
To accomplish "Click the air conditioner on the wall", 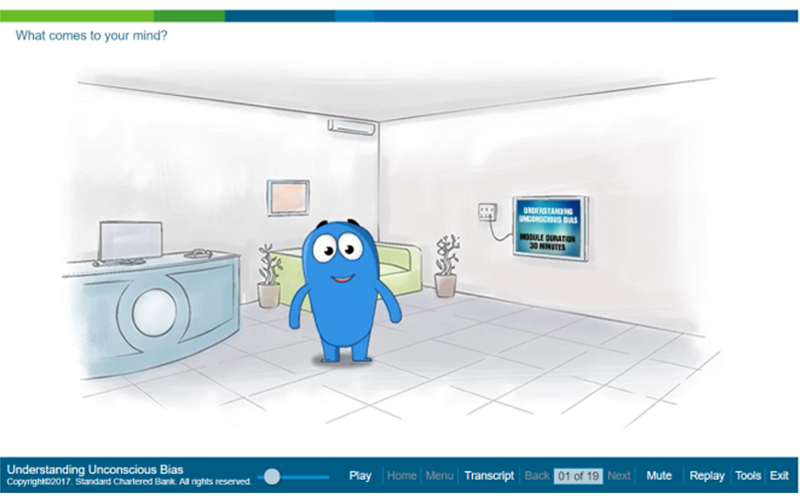I will [353, 126].
